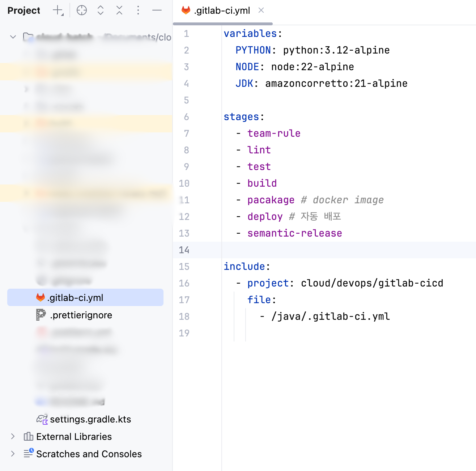Select .gitlab-ci.yml in the project tree
This screenshot has height=471, width=476.
coord(75,298)
